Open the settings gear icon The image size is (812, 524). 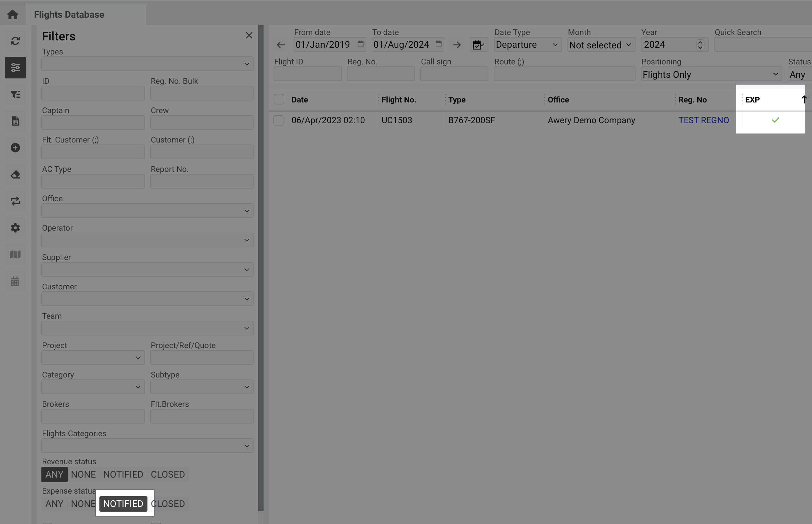click(x=15, y=228)
